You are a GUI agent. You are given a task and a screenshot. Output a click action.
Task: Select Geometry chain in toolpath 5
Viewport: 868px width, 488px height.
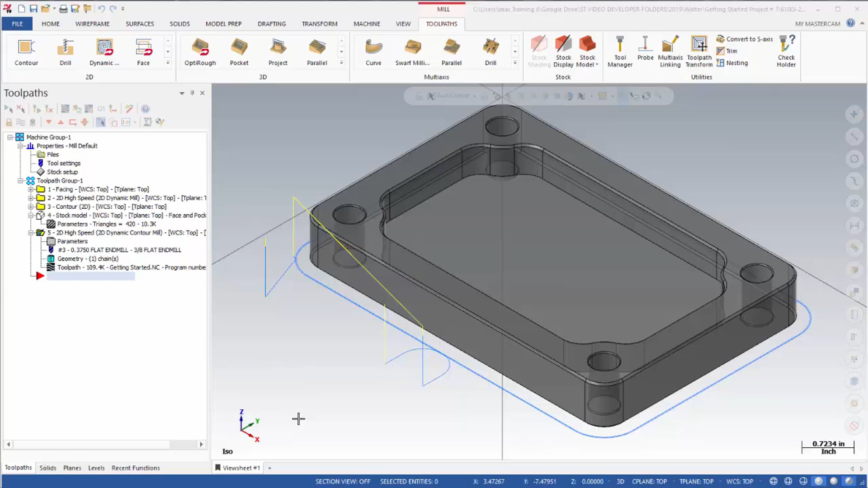(88, 258)
